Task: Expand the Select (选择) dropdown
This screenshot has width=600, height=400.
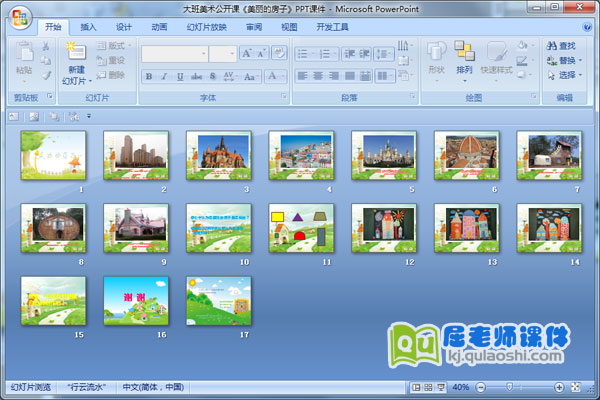Action: tap(567, 75)
